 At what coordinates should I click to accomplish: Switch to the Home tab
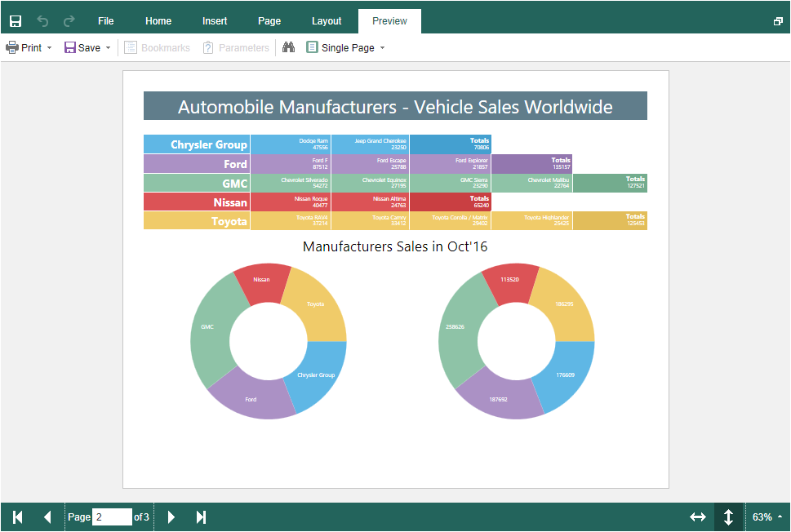(158, 20)
